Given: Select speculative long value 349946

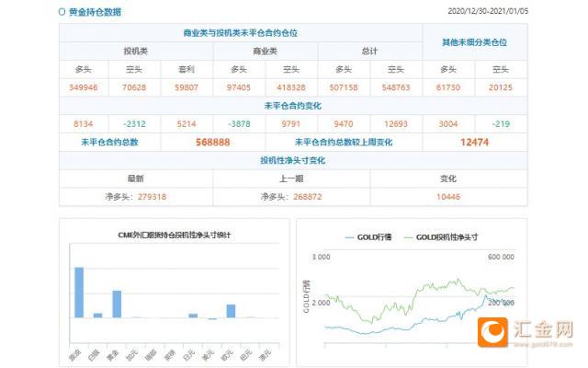Looking at the screenshot, I should 84,87.
